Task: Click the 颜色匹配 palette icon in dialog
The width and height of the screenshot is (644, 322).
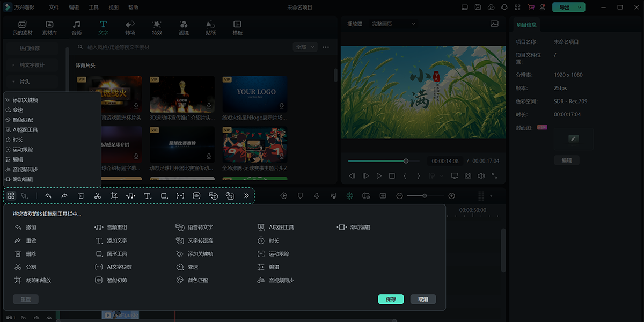Action: coord(180,280)
